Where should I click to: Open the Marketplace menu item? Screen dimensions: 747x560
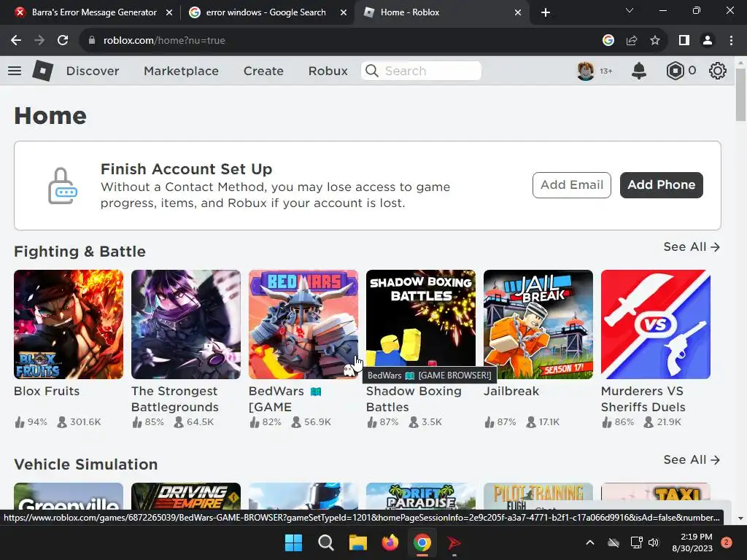coord(182,71)
